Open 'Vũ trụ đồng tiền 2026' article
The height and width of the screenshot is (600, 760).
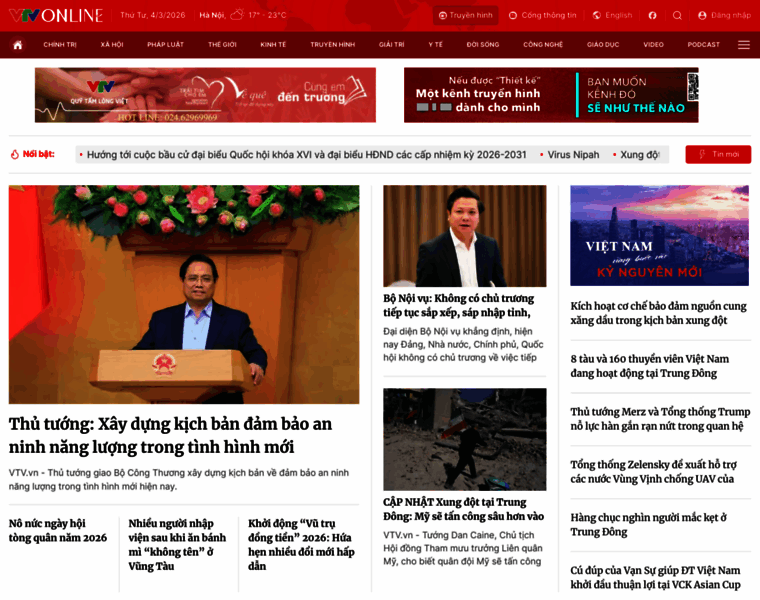301,544
